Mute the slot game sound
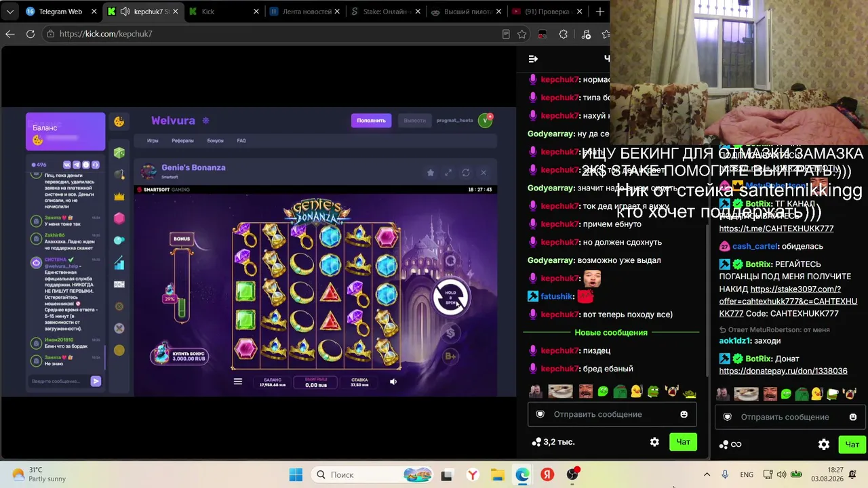 pos(393,382)
